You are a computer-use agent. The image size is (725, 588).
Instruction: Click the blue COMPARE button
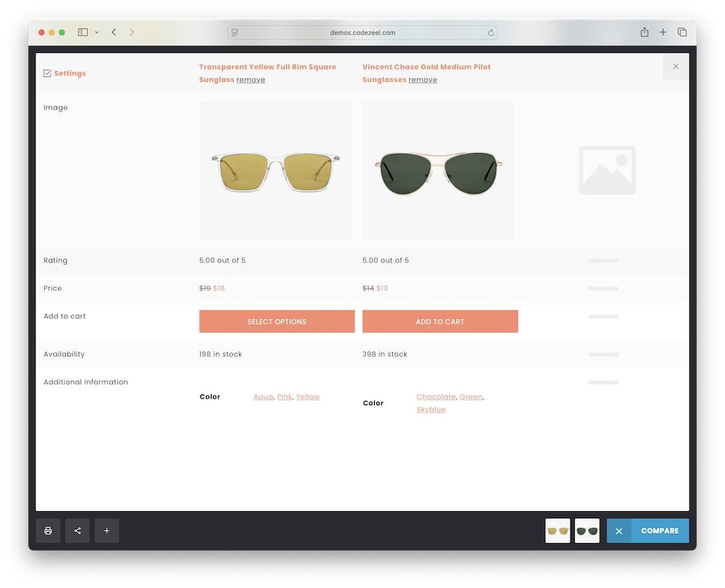(x=660, y=531)
